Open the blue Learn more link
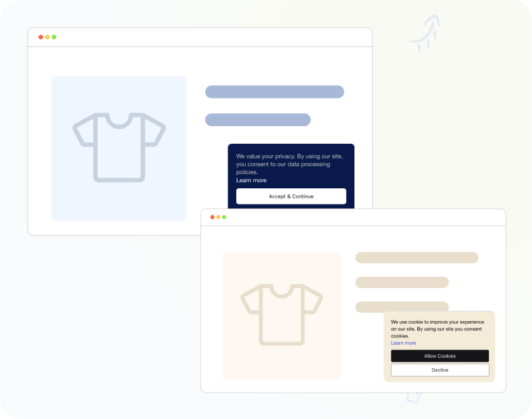Viewport: 532px width, 419px height. click(x=403, y=343)
